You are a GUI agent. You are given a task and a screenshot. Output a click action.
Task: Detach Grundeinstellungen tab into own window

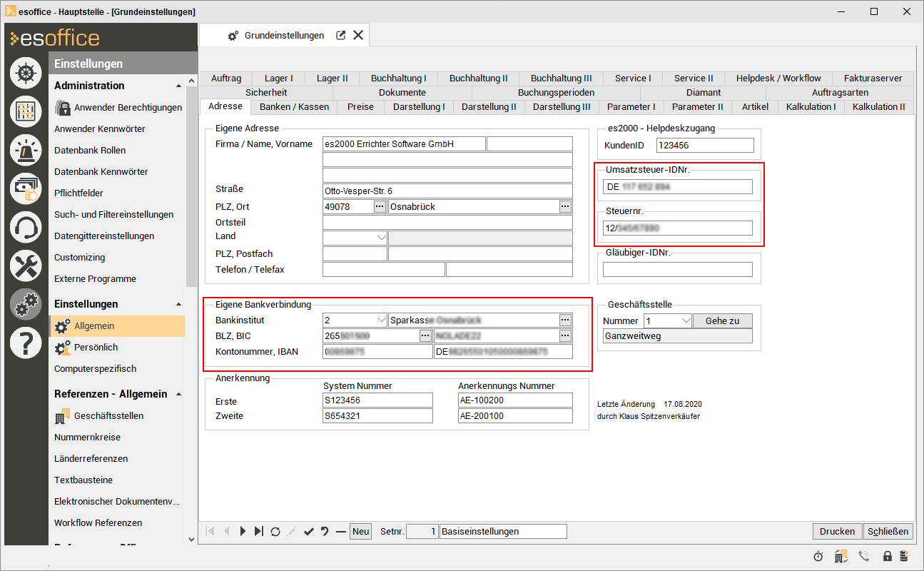(x=341, y=35)
